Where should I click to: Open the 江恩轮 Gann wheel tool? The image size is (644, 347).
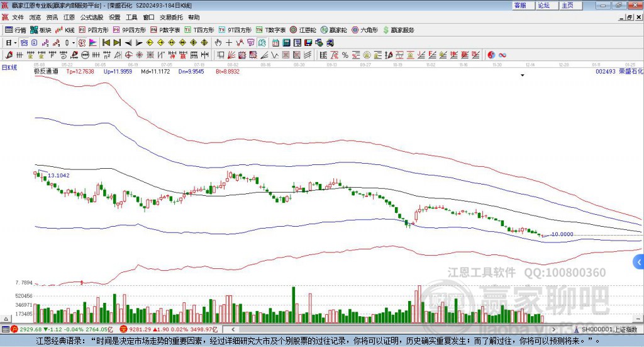point(303,30)
